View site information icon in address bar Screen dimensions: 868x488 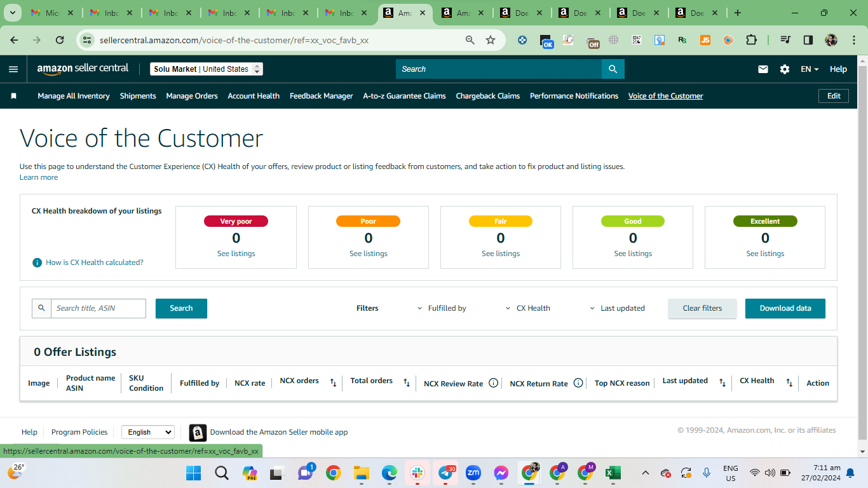pos(88,40)
